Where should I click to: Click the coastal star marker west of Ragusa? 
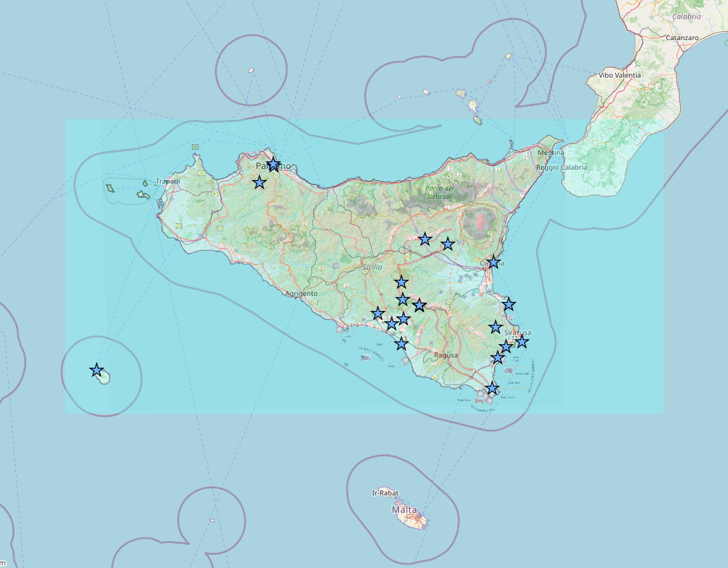[401, 344]
